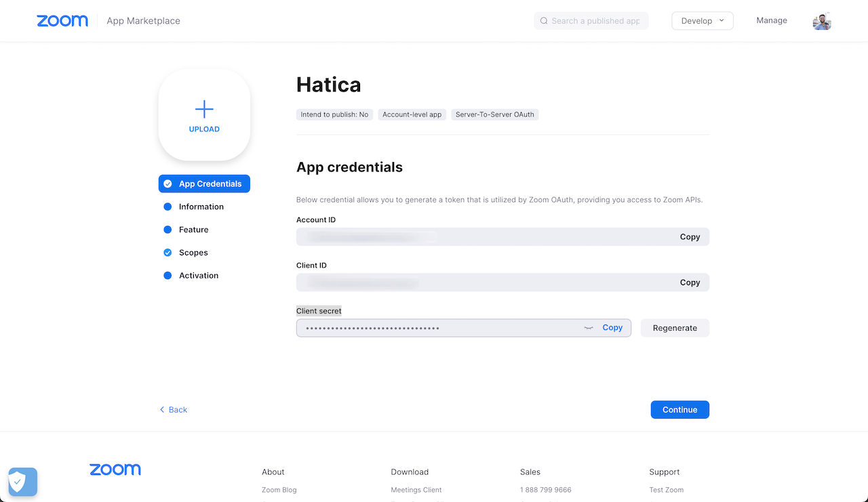This screenshot has height=502, width=868.
Task: Open the Develop dropdown
Action: (703, 21)
